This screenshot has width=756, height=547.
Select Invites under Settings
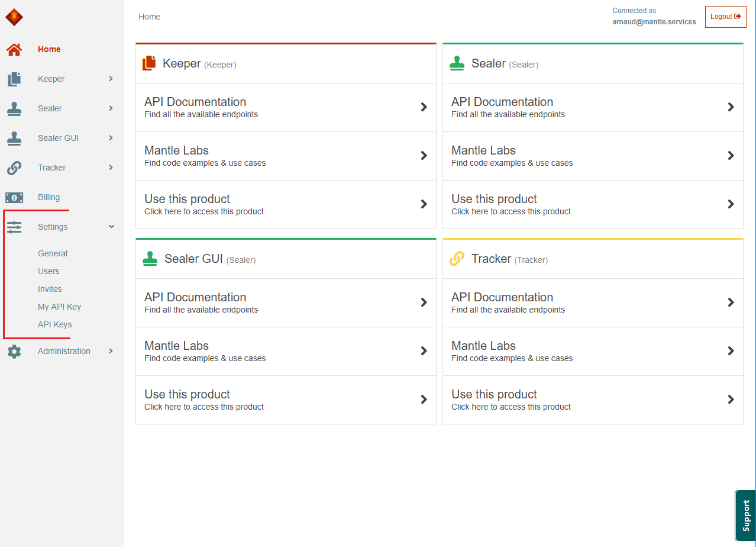pos(50,289)
